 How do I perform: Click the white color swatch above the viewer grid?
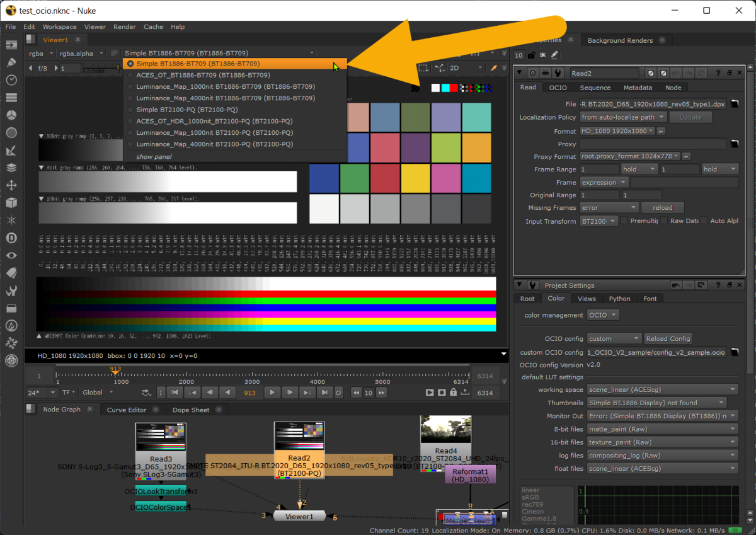click(435, 88)
